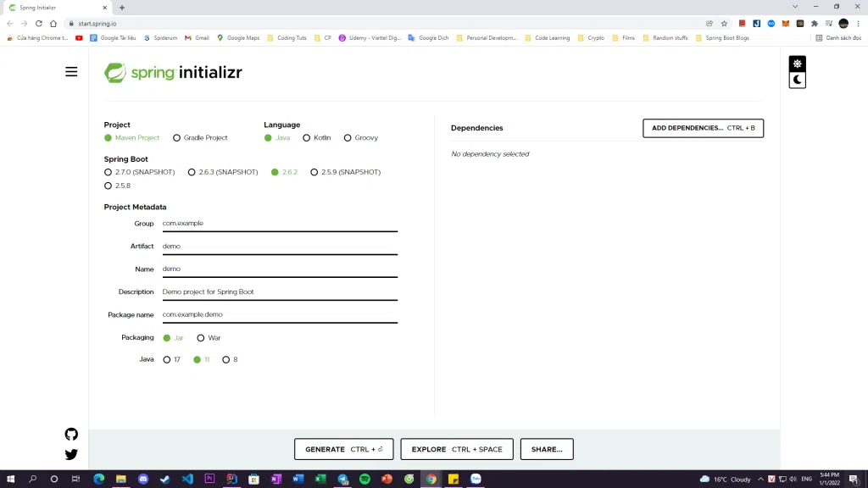
Task: Select Java version 8
Action: pos(230,359)
